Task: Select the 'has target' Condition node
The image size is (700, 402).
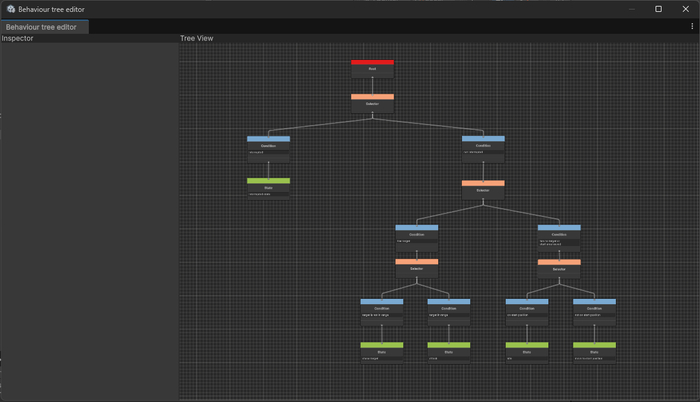Action: pyautogui.click(x=416, y=235)
